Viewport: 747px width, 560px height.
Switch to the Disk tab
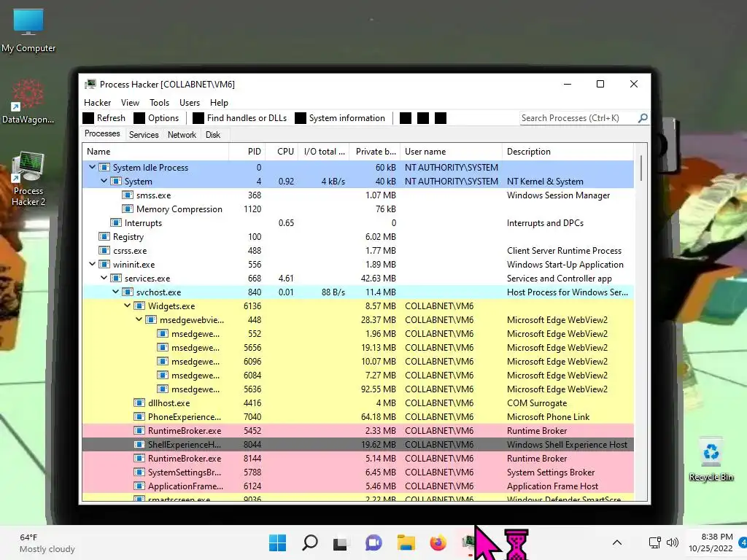[213, 135]
